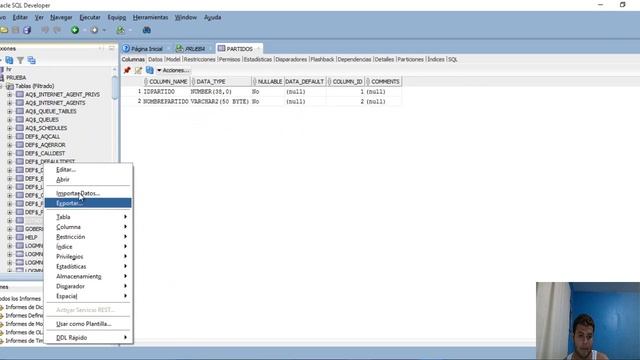
Task: Sort by NULLABLE header
Action: click(x=268, y=82)
